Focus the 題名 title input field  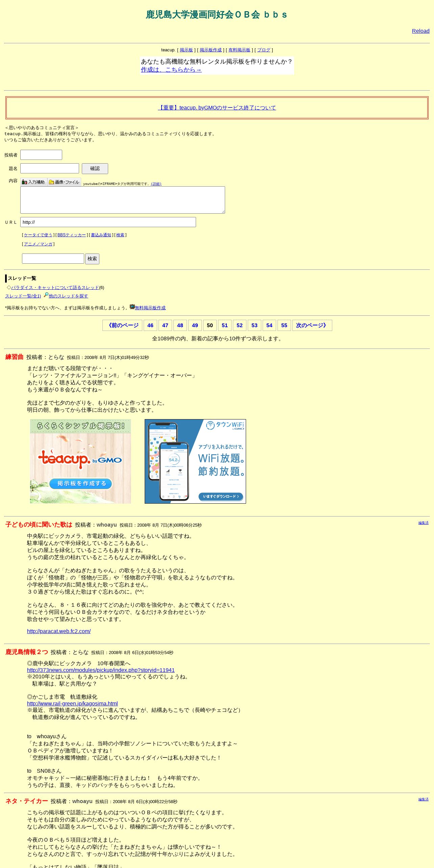coord(50,168)
